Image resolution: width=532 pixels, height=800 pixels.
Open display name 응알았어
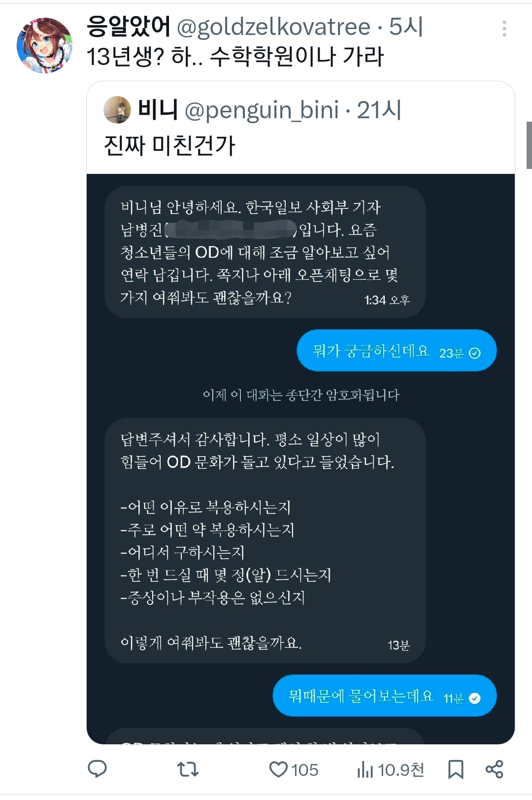tap(128, 27)
